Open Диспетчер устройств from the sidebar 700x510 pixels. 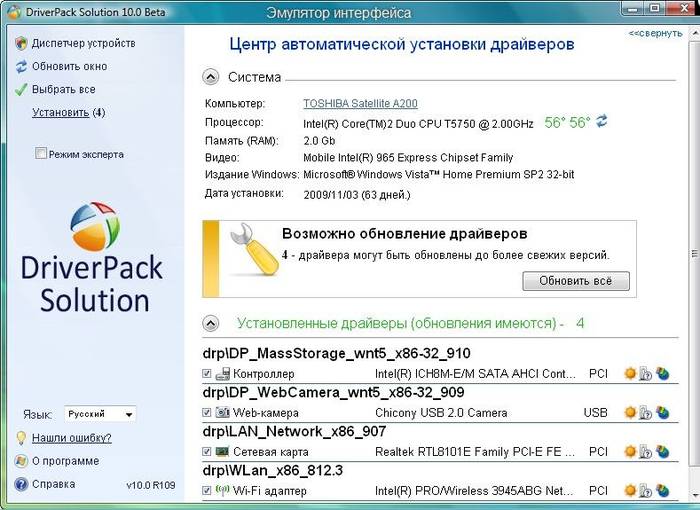click(x=83, y=44)
